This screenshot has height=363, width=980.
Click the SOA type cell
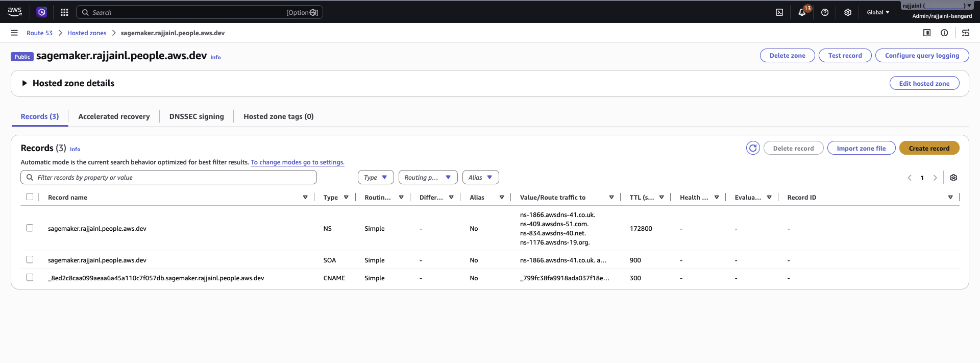tap(330, 260)
